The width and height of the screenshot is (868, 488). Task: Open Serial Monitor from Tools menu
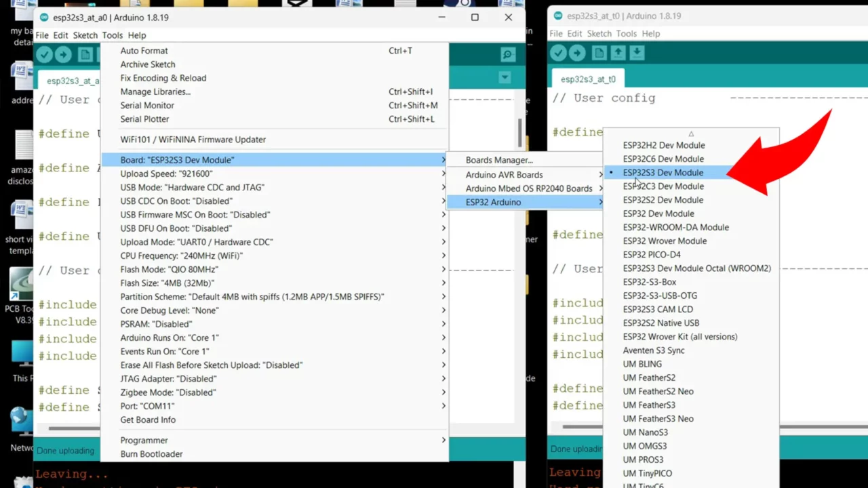tap(275, 105)
